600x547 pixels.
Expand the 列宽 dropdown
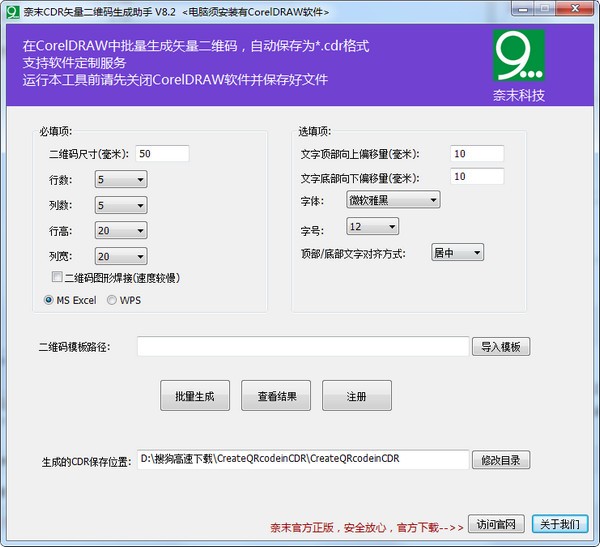[x=121, y=256]
